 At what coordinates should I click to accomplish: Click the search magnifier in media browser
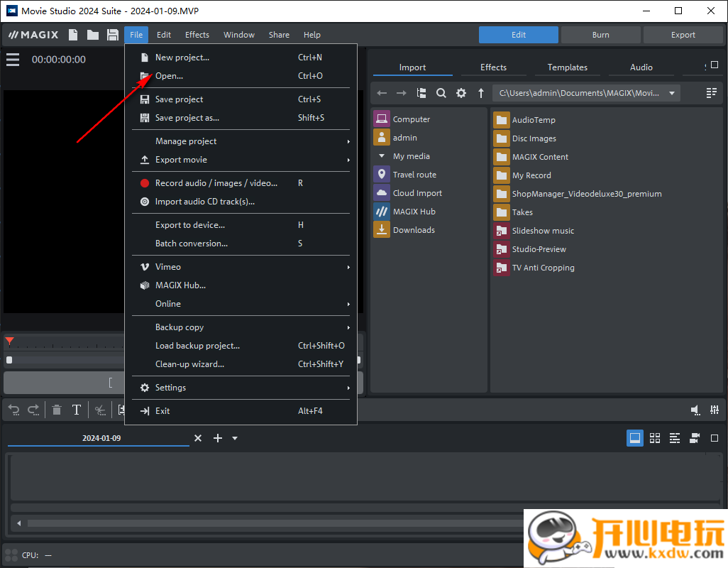coord(441,93)
